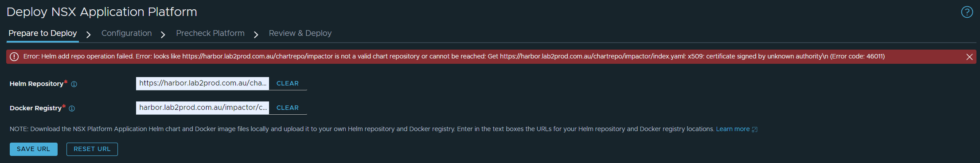
Task: Dismiss the Helm add repo error banner
Action: point(969,57)
